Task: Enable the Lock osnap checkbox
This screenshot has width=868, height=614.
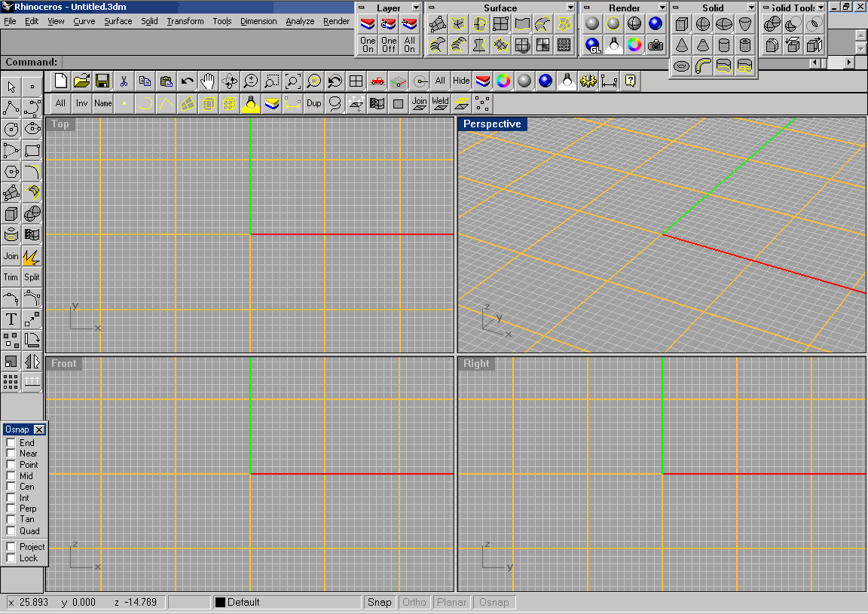Action: click(x=11, y=557)
